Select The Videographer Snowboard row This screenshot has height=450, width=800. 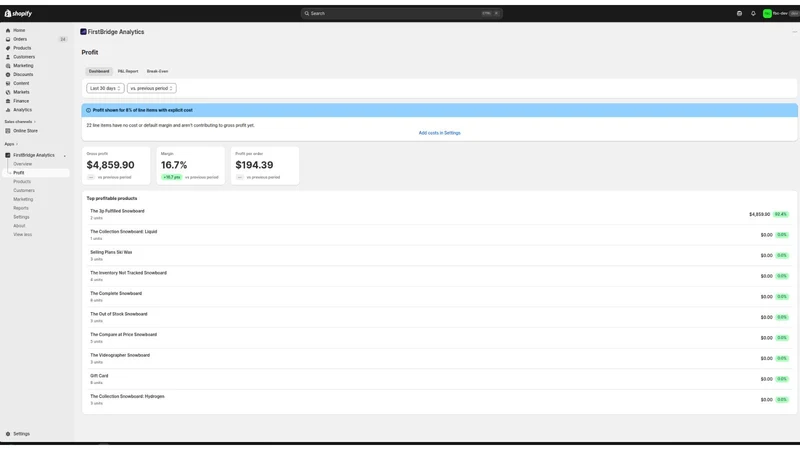pyautogui.click(x=439, y=358)
